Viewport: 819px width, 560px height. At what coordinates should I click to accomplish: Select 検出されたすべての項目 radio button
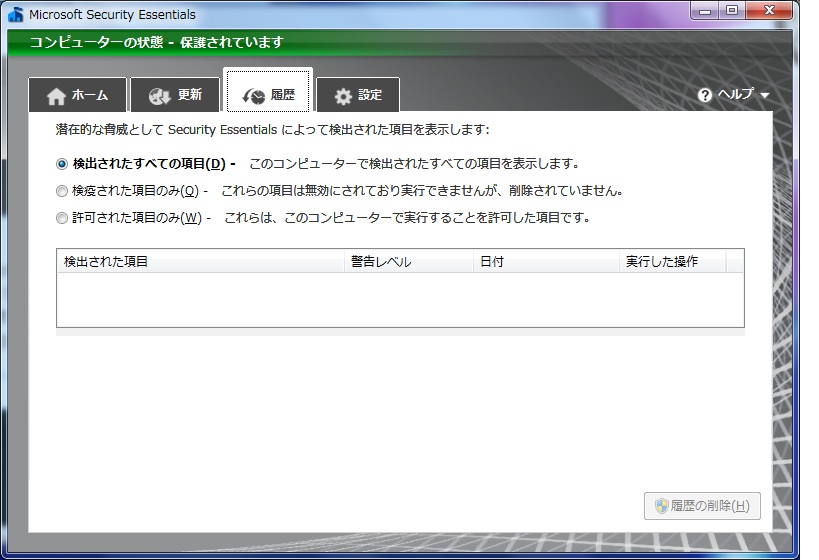click(x=62, y=164)
